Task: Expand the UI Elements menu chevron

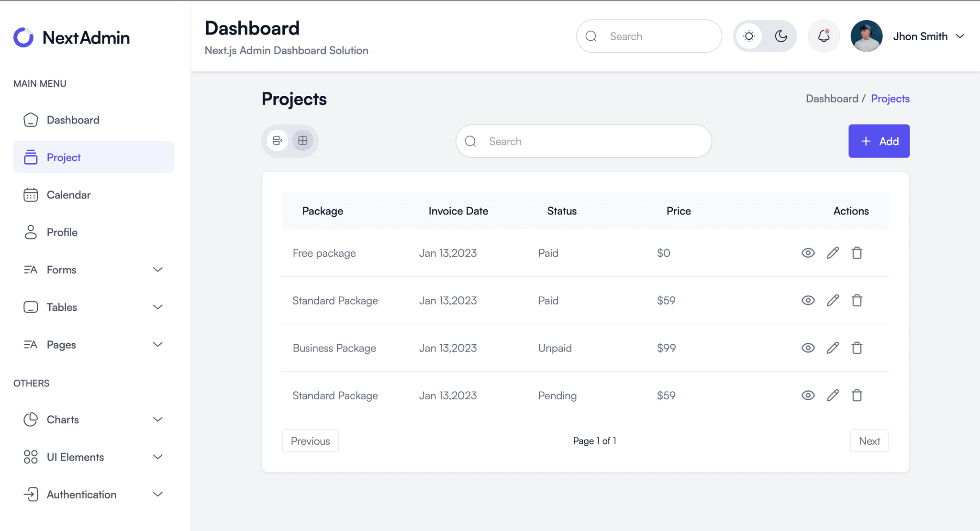Action: pyautogui.click(x=158, y=457)
